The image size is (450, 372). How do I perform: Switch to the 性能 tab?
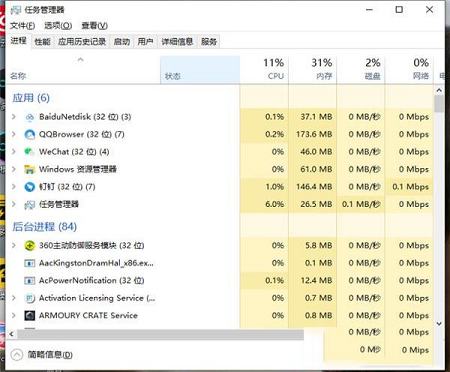tap(42, 42)
